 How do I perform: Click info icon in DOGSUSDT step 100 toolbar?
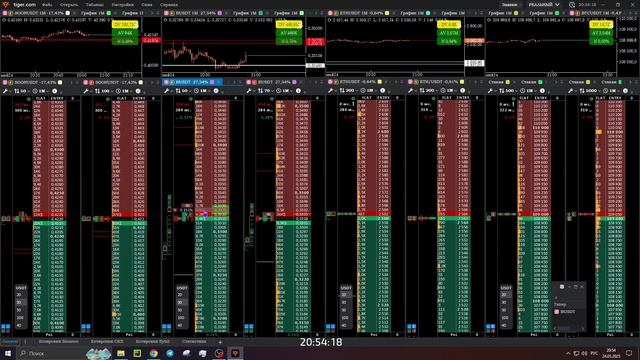(x=138, y=91)
